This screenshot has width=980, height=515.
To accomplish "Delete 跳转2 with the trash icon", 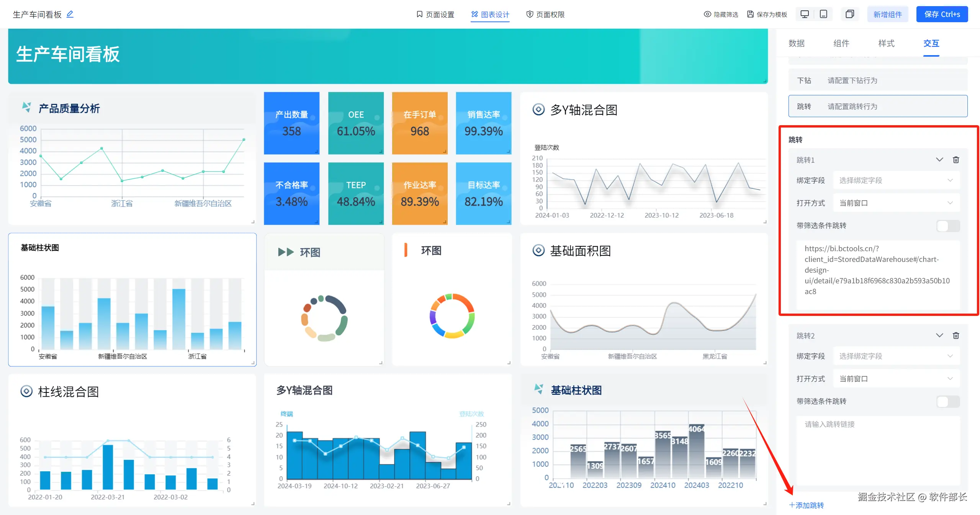I will pos(956,335).
